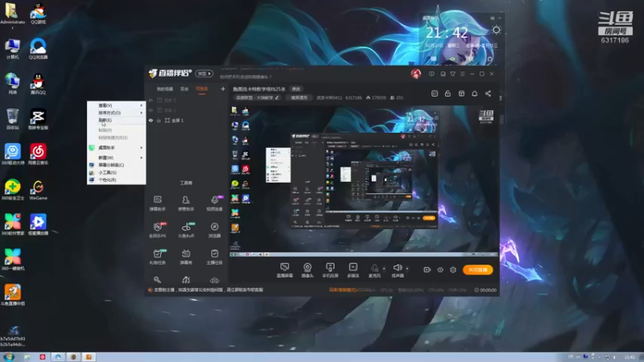This screenshot has height=362, width=644.
Task: Select 小工具(G) in context menu
Action: point(116,172)
